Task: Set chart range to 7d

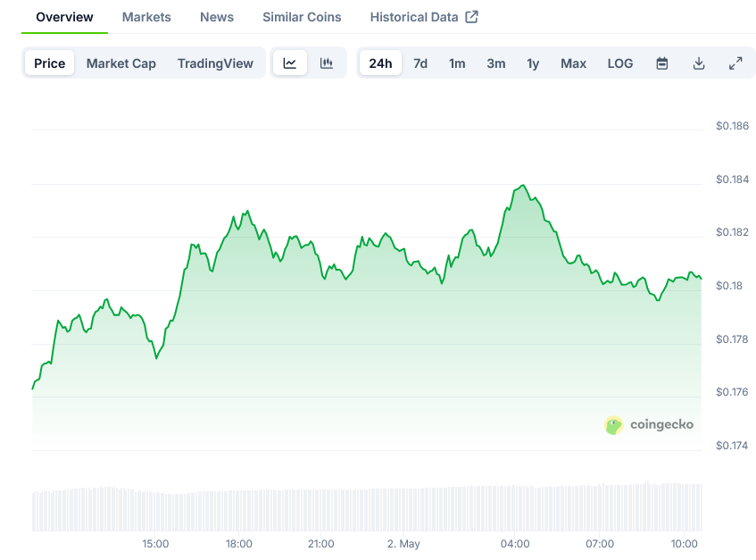Action: click(420, 63)
